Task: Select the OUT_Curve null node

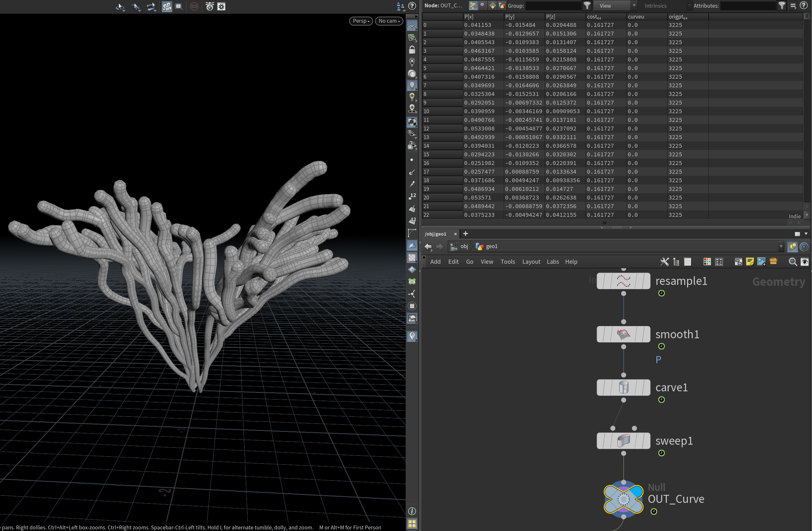Action: pyautogui.click(x=623, y=499)
